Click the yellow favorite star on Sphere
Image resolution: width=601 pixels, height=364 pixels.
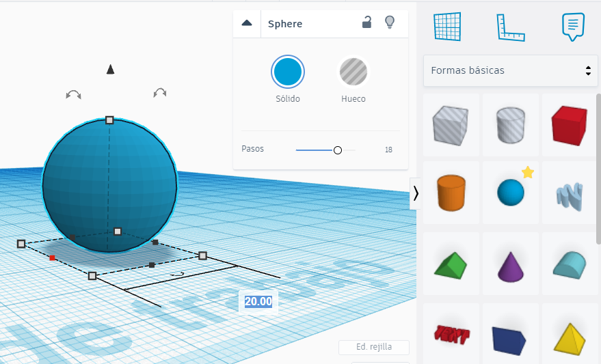[528, 172]
